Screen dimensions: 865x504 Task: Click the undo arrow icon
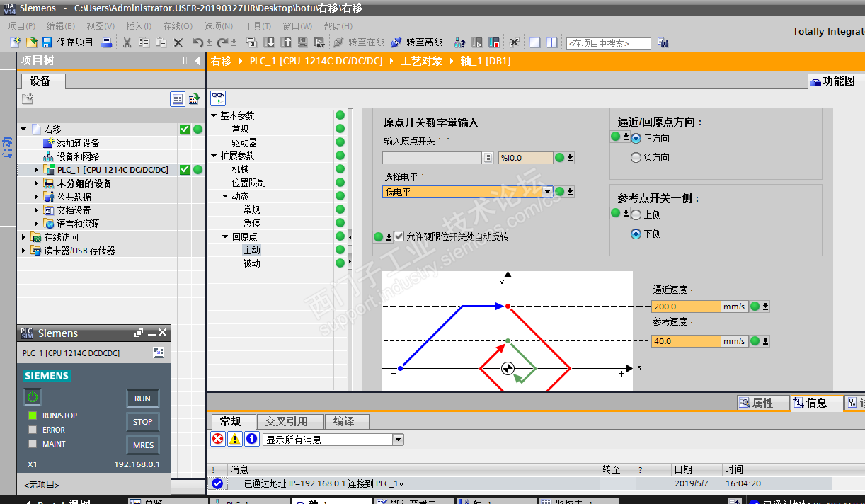pos(199,42)
